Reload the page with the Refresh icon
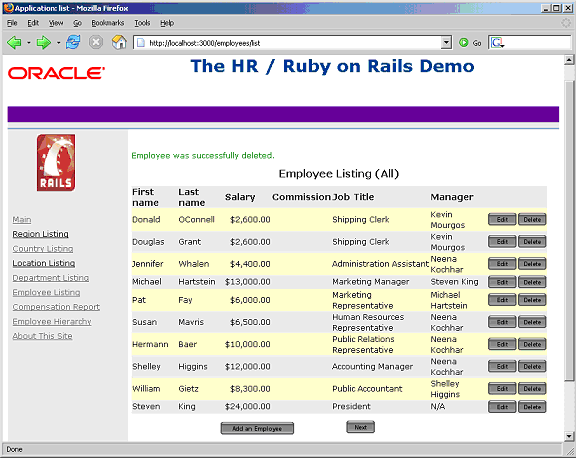This screenshot has width=576, height=458. (73, 43)
